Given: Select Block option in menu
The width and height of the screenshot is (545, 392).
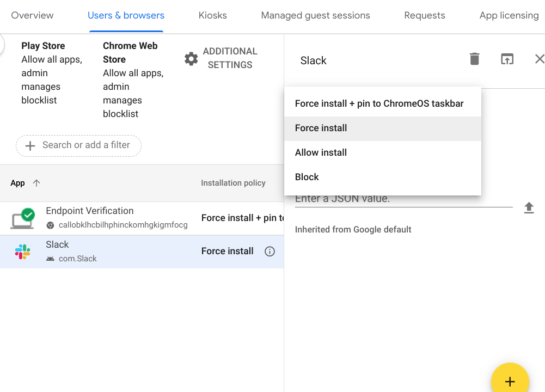Looking at the screenshot, I should click(383, 177).
